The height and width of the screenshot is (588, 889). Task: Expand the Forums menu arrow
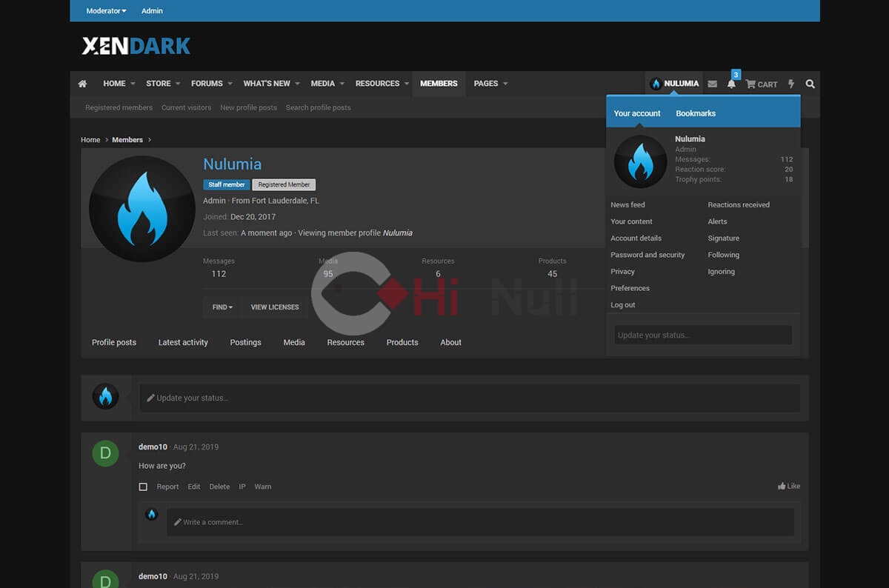click(230, 84)
